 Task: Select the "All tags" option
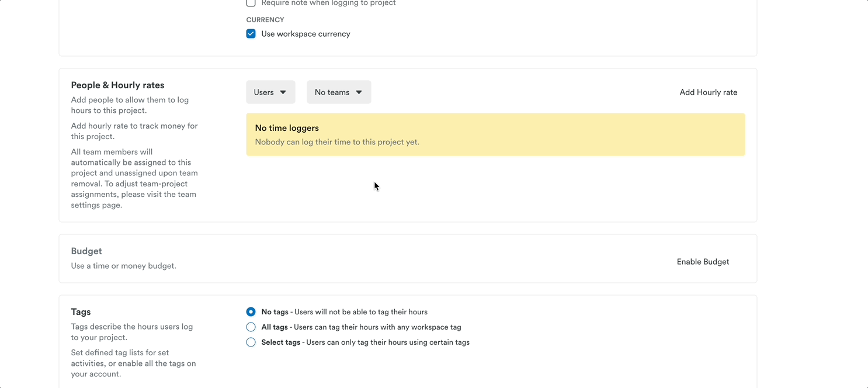point(251,327)
